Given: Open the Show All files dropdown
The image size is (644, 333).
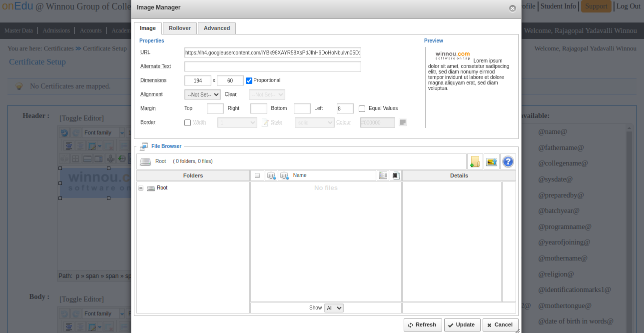Looking at the screenshot, I should pyautogui.click(x=333, y=308).
